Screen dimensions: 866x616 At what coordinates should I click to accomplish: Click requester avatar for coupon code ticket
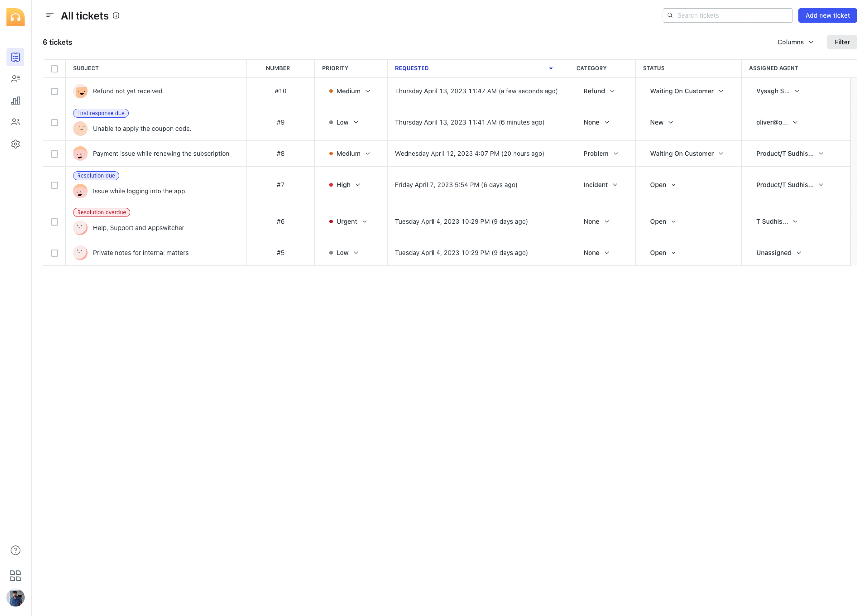click(80, 129)
